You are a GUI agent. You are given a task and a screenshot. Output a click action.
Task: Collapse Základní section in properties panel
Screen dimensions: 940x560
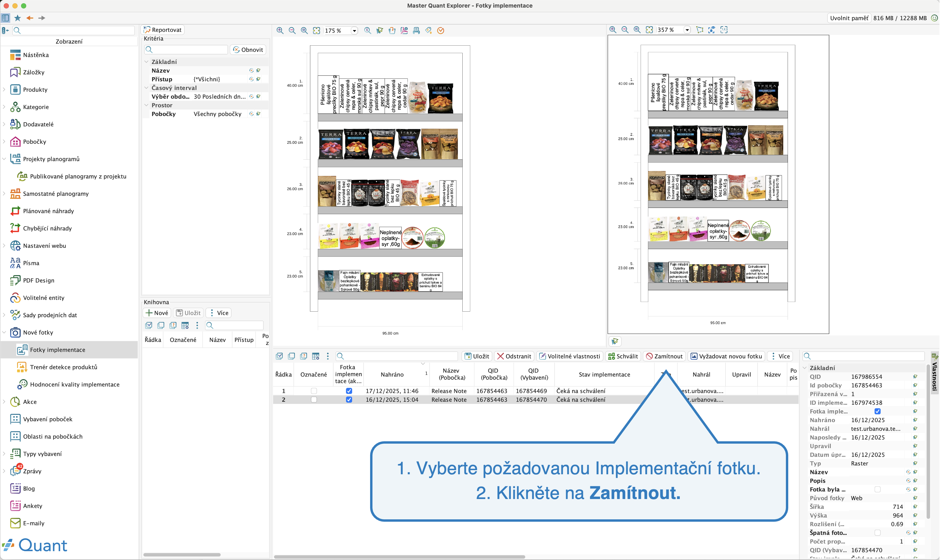click(804, 368)
